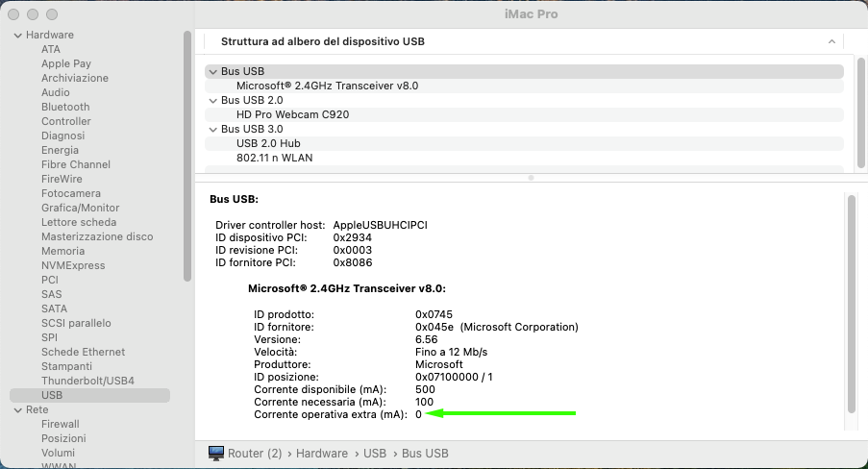Select HD Pro Webcam C920 device

pyautogui.click(x=524, y=114)
